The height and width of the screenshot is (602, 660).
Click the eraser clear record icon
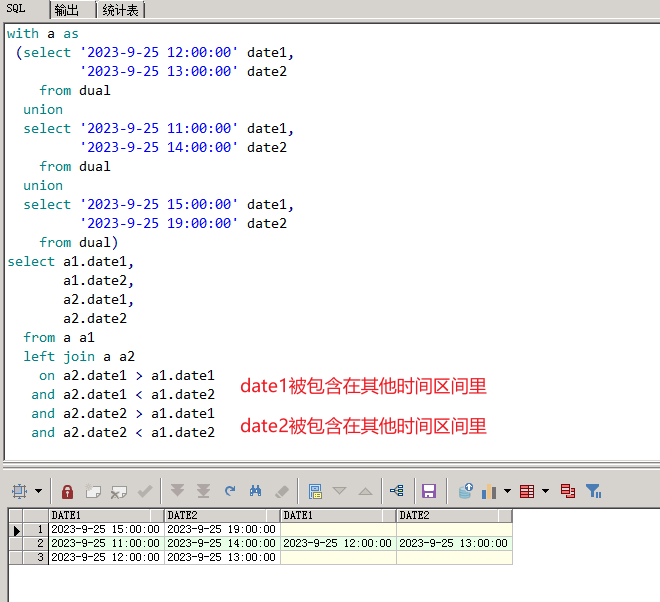pos(282,491)
